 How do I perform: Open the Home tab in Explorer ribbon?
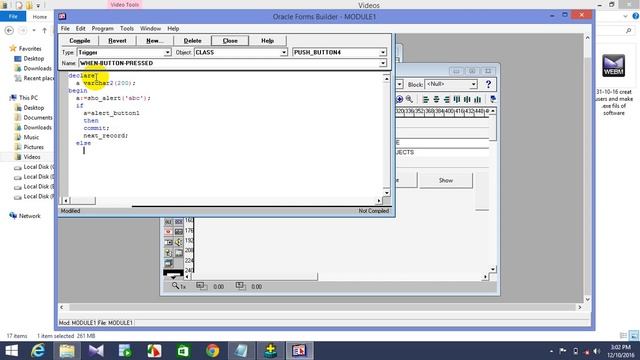[x=40, y=17]
